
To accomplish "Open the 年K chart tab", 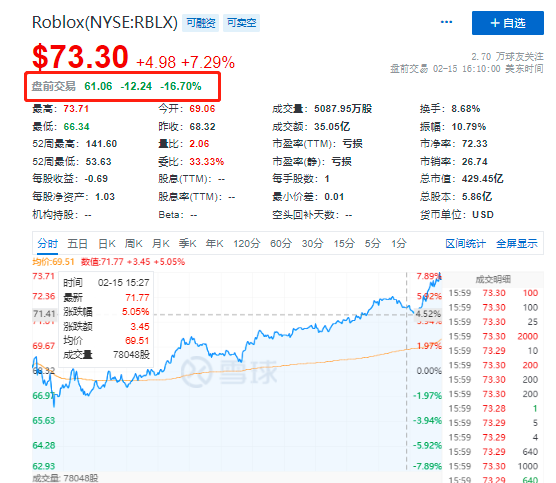I will point(215,244).
